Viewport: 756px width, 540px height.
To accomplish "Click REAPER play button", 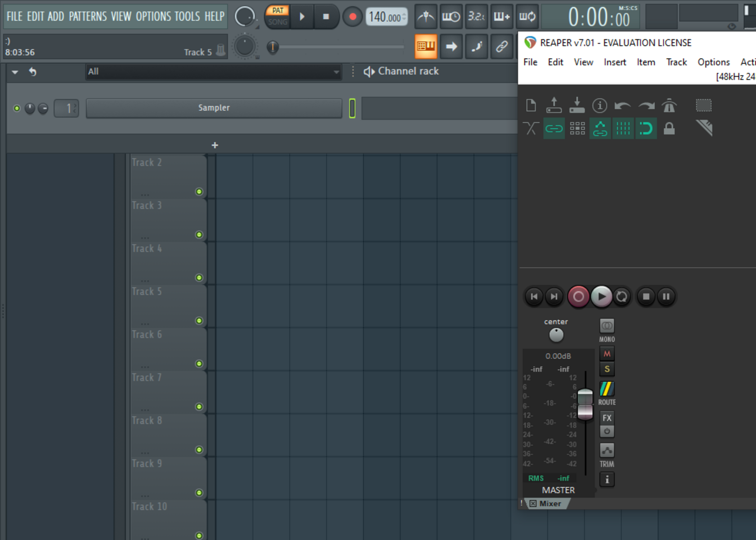I will (601, 296).
